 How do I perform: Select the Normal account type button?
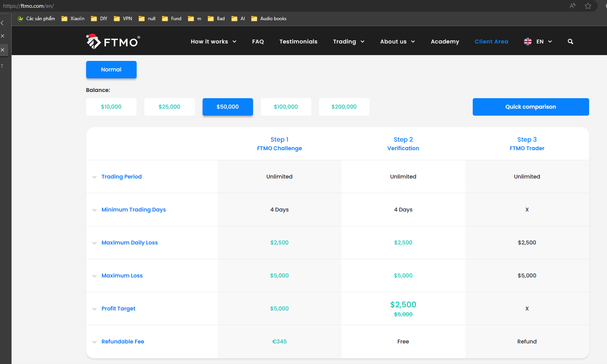(111, 69)
